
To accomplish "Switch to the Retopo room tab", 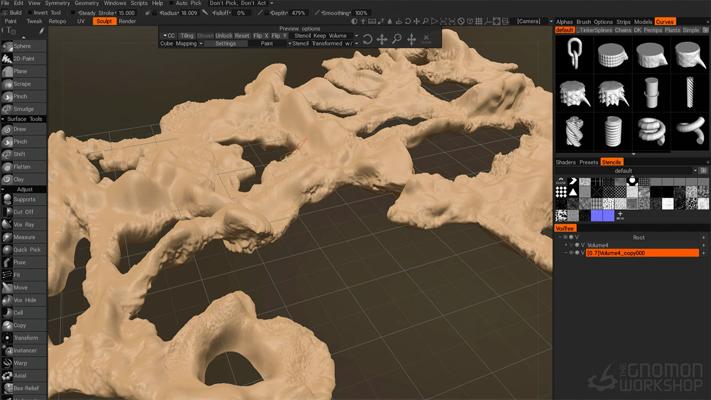I will 57,20.
